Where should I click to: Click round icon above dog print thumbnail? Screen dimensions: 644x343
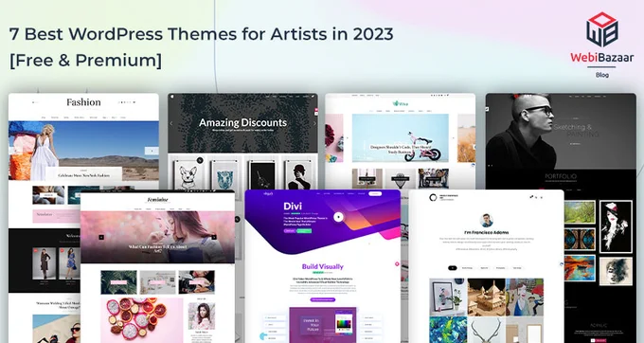[x=200, y=160]
